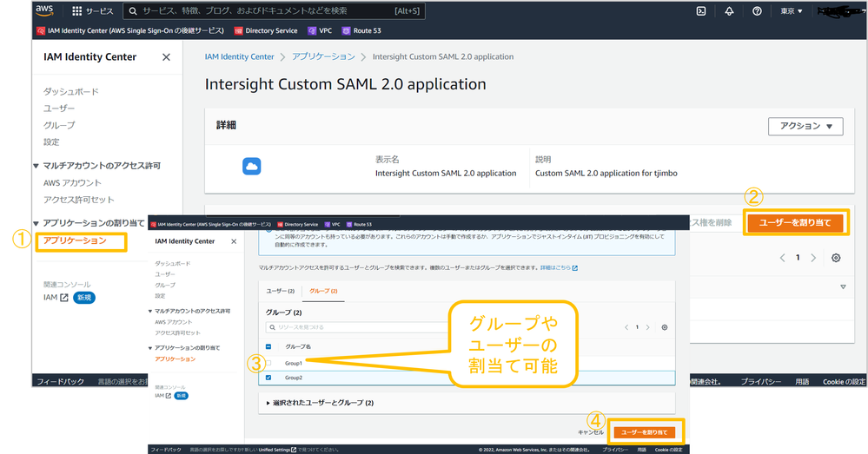Open IAM Identity Center bookmark in the inset window
Screen dimensions: 868x454
pyautogui.click(x=210, y=225)
